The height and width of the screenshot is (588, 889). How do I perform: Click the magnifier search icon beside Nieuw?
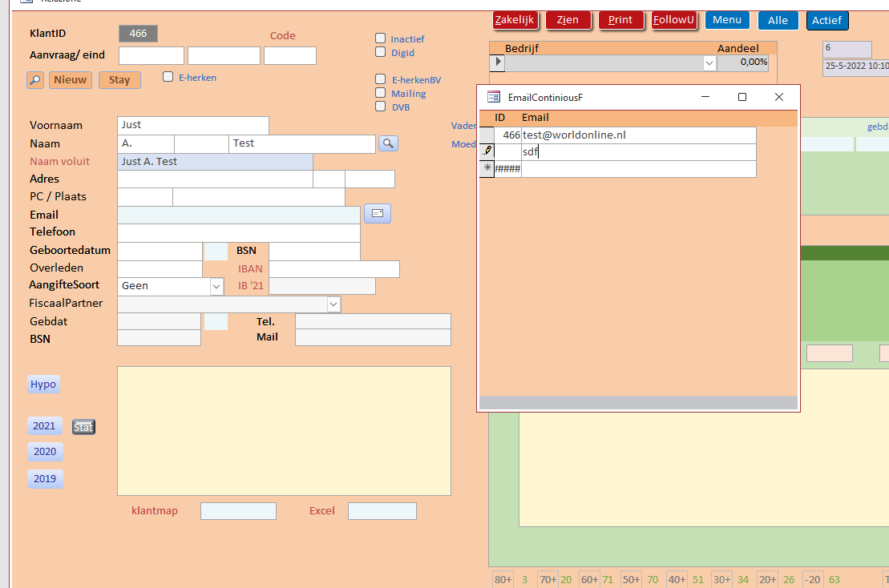click(x=35, y=80)
